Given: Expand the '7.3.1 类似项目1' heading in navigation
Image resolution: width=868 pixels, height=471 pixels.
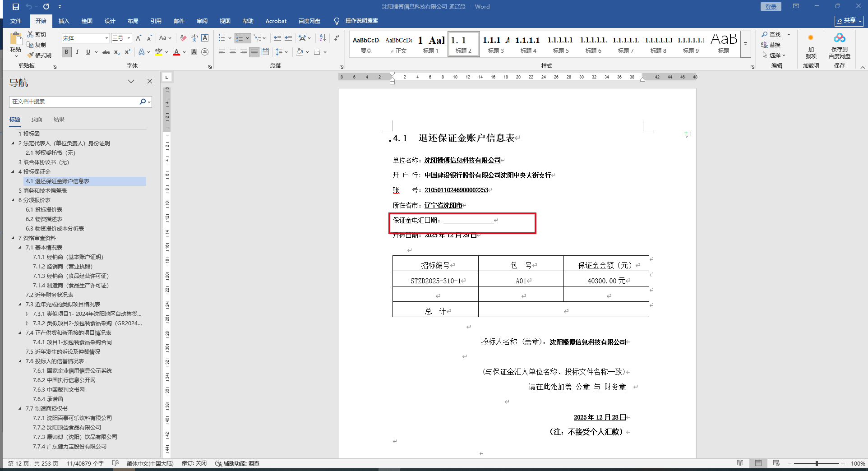Looking at the screenshot, I should click(x=28, y=314).
